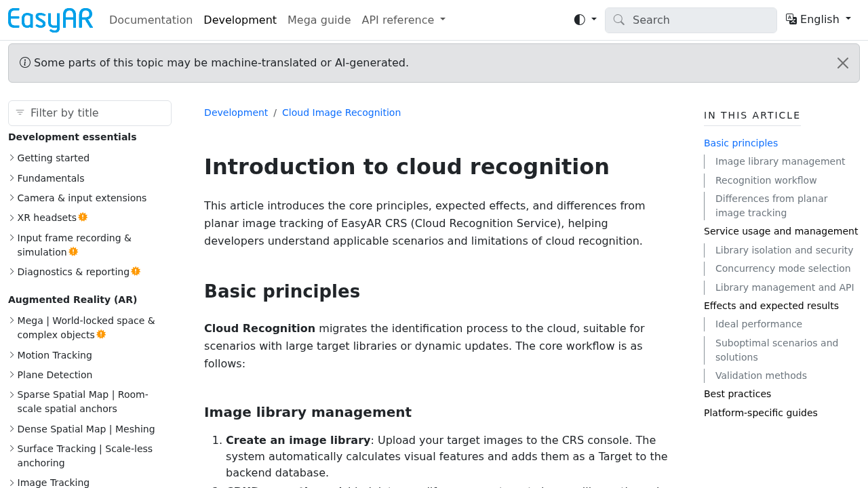Jump to Basic principles in article outline

click(741, 143)
